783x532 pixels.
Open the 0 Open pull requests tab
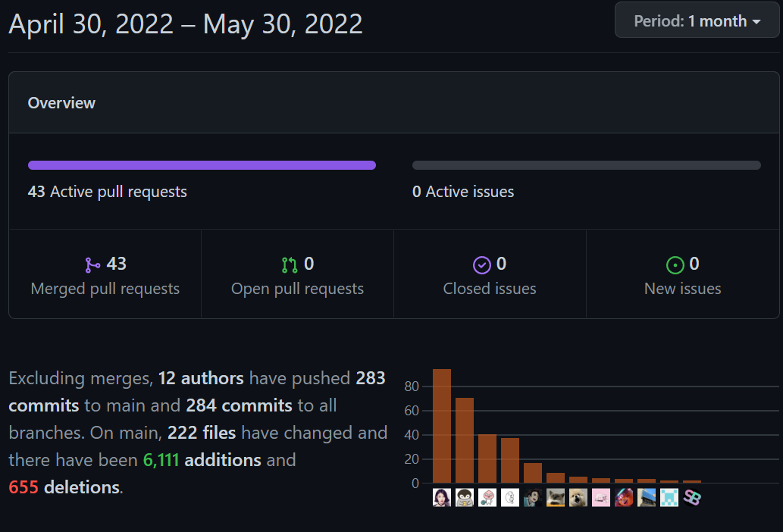(x=297, y=277)
